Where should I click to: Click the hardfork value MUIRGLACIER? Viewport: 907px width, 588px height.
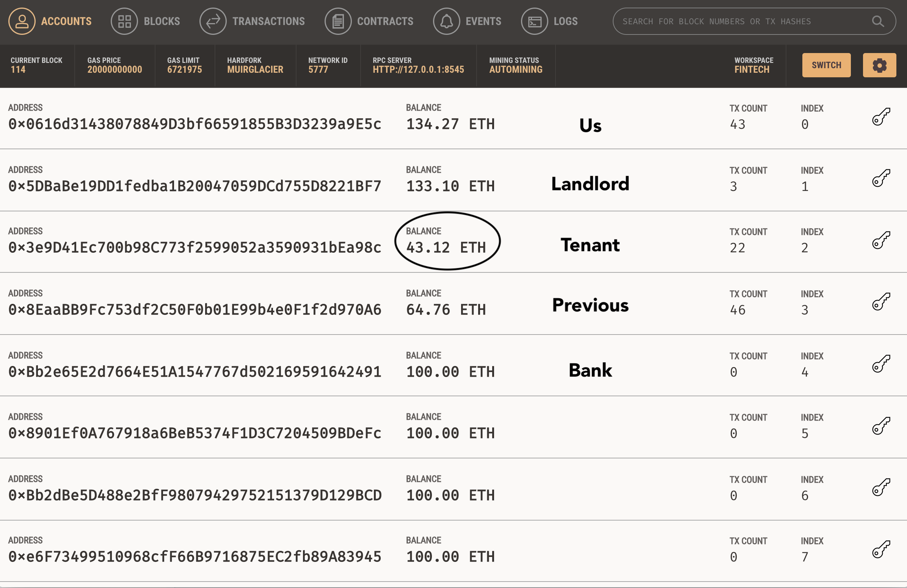[x=255, y=70]
